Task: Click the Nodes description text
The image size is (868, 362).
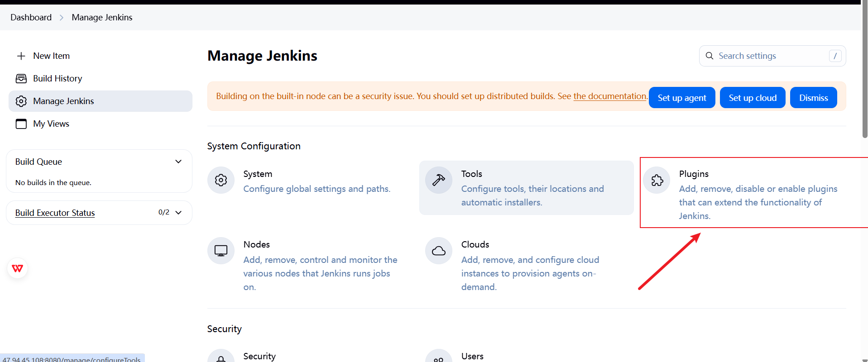Action: click(320, 273)
